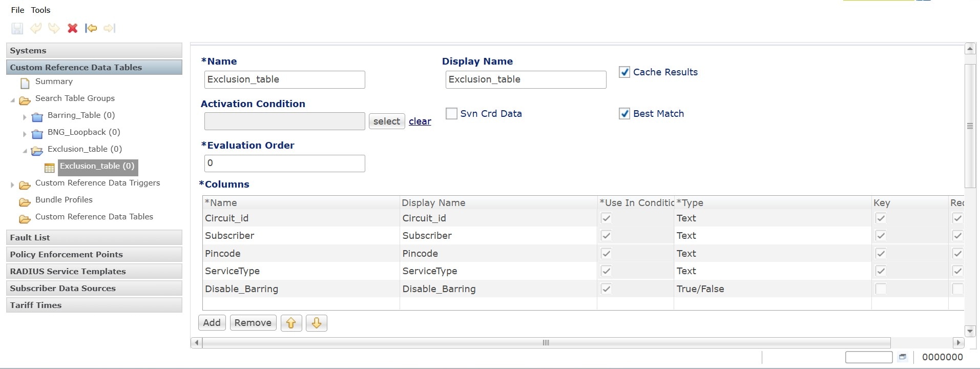980x369 pixels.
Task: Click the back-to-first arrow toolbar icon
Action: coord(91,28)
